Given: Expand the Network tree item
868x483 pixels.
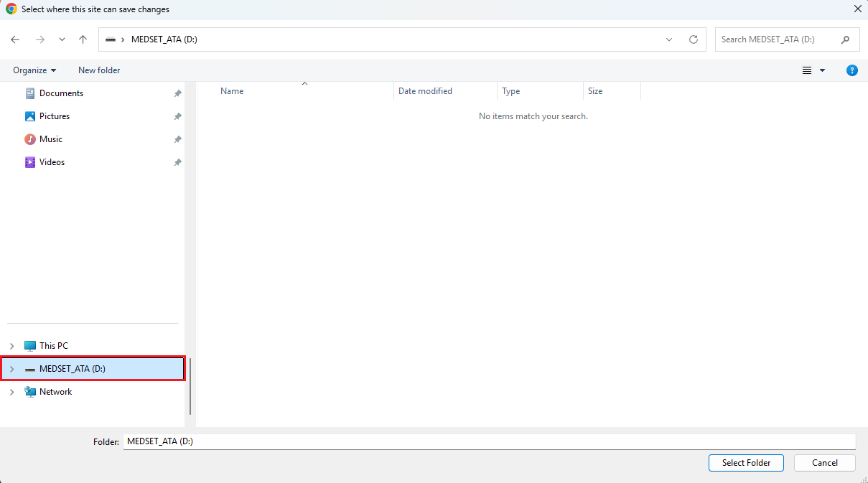Looking at the screenshot, I should [x=11, y=391].
